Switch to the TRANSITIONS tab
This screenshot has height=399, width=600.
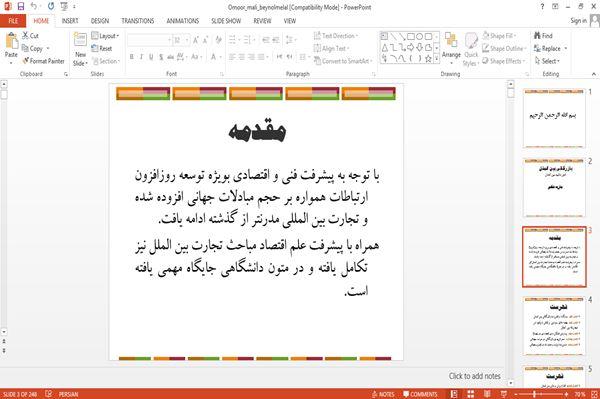click(x=138, y=21)
